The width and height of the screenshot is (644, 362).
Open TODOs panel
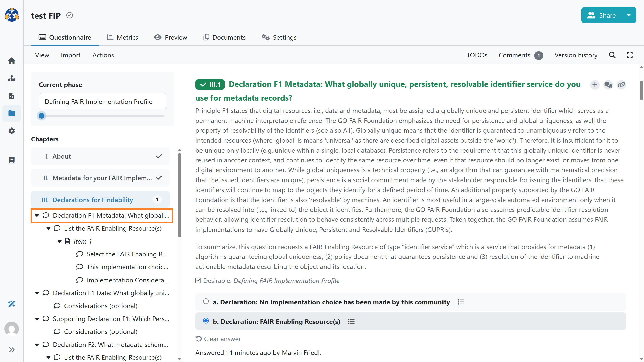coord(477,55)
